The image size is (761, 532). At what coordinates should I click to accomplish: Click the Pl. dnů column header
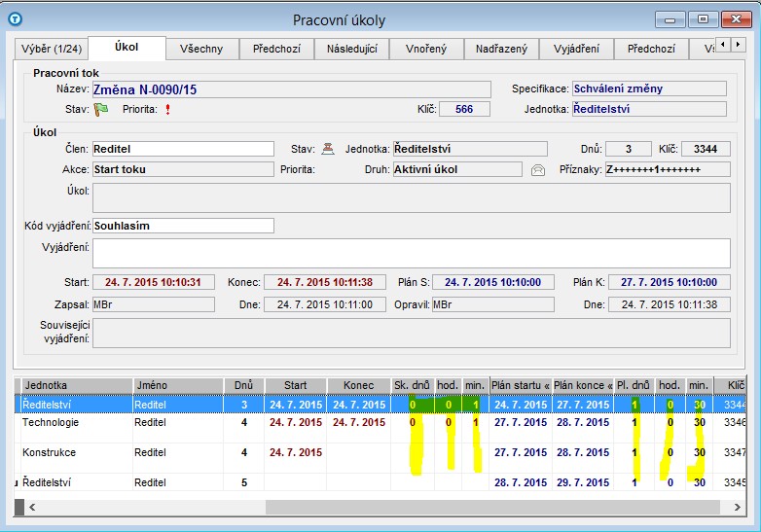click(x=634, y=385)
